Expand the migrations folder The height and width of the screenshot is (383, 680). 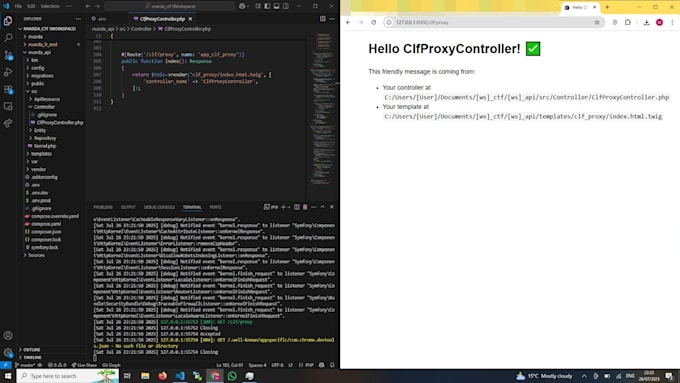[x=42, y=75]
